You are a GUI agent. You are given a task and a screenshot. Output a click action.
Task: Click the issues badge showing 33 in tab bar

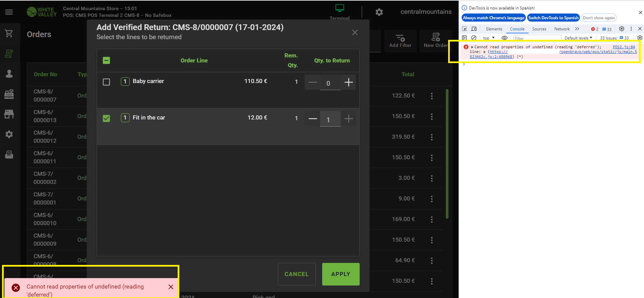[607, 29]
